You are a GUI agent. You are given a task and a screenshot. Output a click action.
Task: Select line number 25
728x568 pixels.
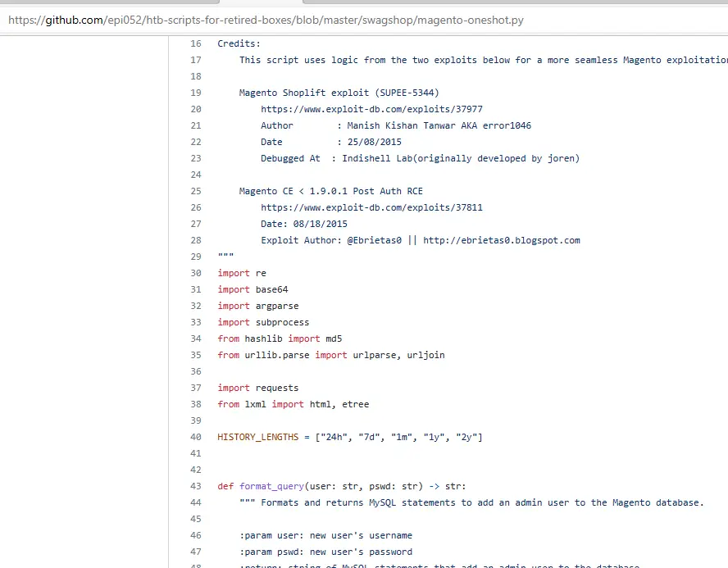(x=196, y=191)
